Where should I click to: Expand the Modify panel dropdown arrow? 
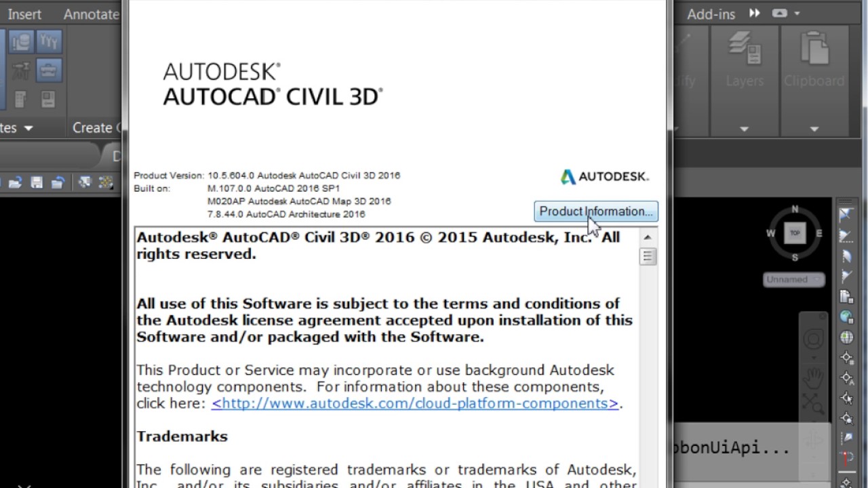pos(676,129)
